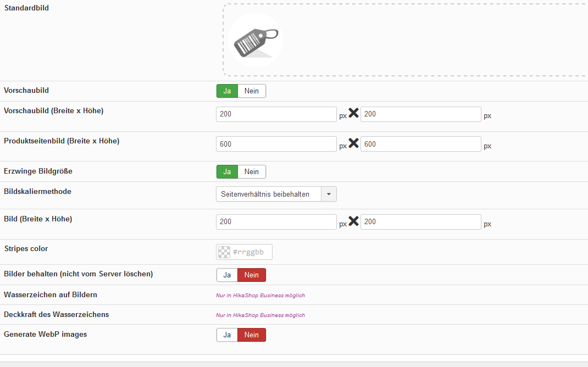Focus the Produktseitenbild width field
Screen dimensions: 588x367
[276, 144]
